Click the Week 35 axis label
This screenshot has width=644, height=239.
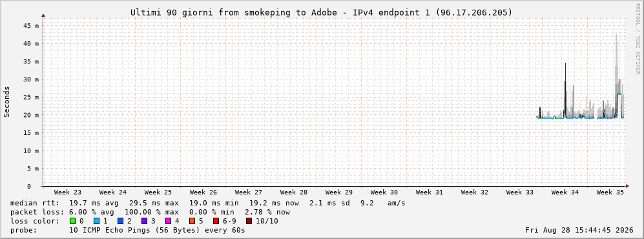[610, 192]
